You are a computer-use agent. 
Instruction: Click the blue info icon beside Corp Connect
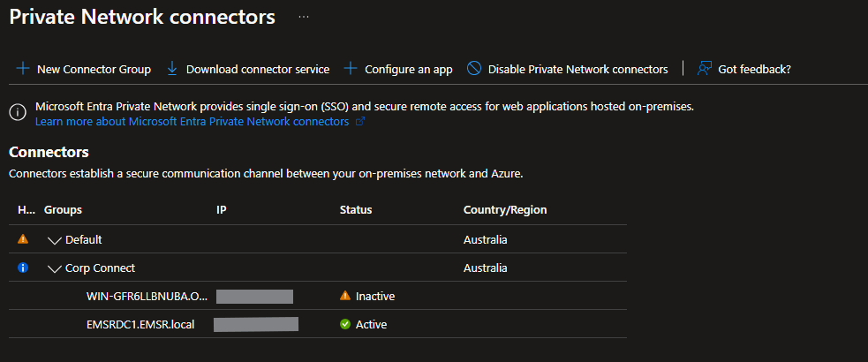(x=23, y=268)
